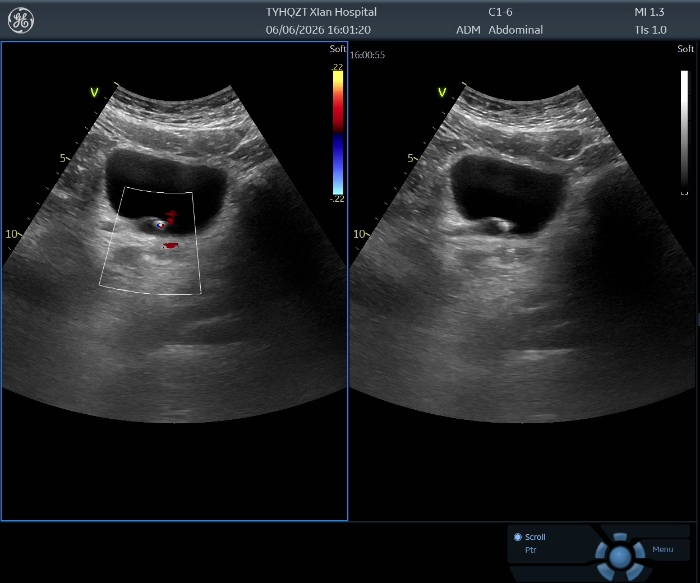Click the color Doppler velocity scale bar
This screenshot has width=700, height=583.
click(338, 133)
